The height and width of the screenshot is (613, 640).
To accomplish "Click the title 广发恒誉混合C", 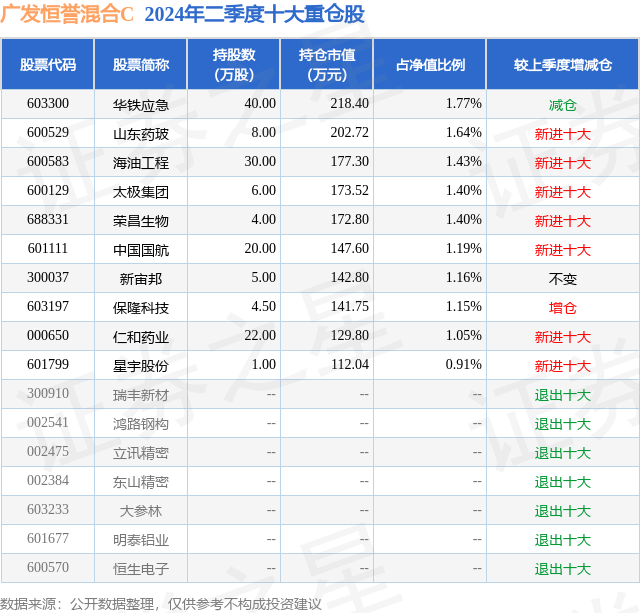I will (x=67, y=14).
